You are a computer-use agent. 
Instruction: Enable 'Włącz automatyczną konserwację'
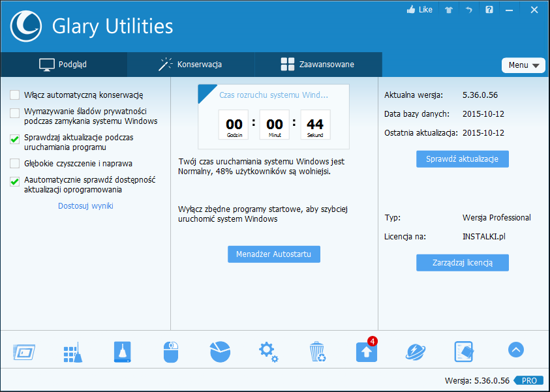[14, 94]
